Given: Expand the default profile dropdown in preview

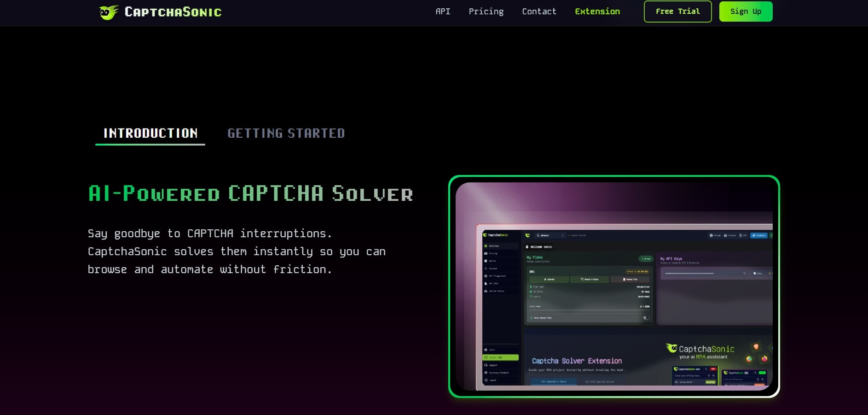Looking at the screenshot, I should tap(550, 235).
